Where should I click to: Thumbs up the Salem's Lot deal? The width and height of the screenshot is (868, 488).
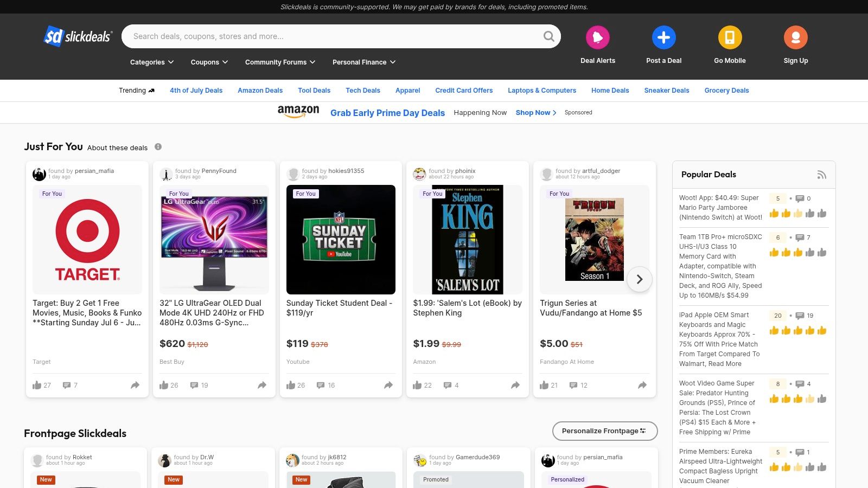coord(417,385)
